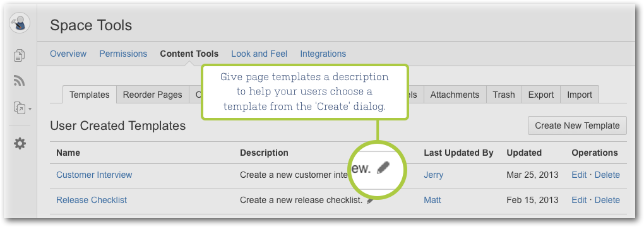Switch to Look and Feel

[259, 54]
